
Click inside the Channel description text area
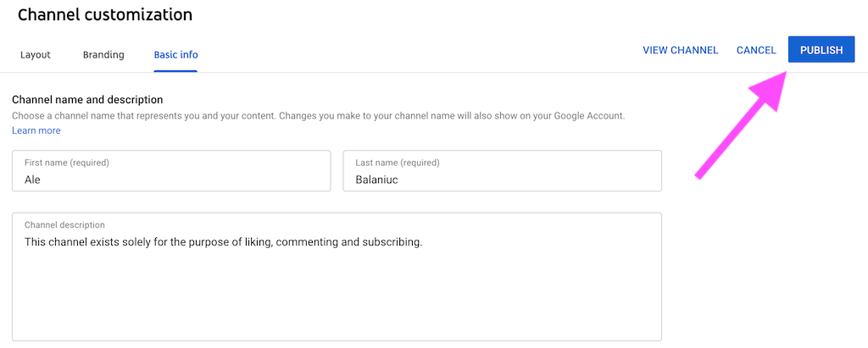[337, 277]
